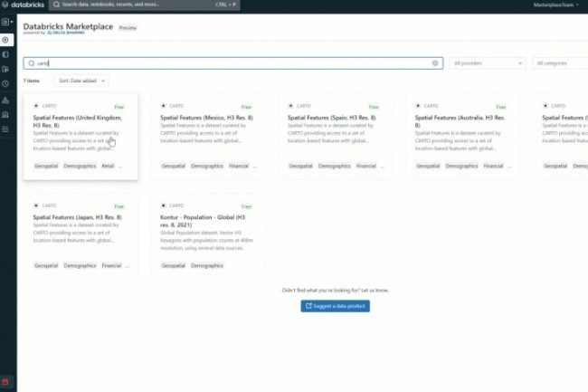Screen dimensions: 588x392
Task: Click the CARTO provider icon on Japan card
Action: pos(36,206)
